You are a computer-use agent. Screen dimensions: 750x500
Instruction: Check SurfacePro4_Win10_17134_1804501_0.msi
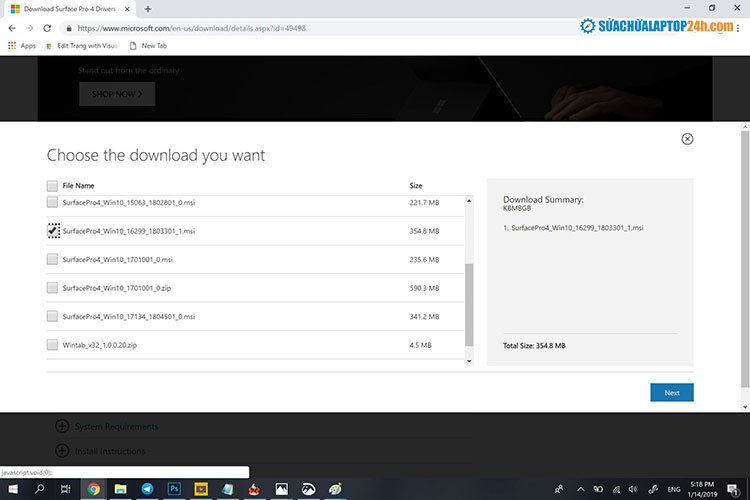(52, 316)
